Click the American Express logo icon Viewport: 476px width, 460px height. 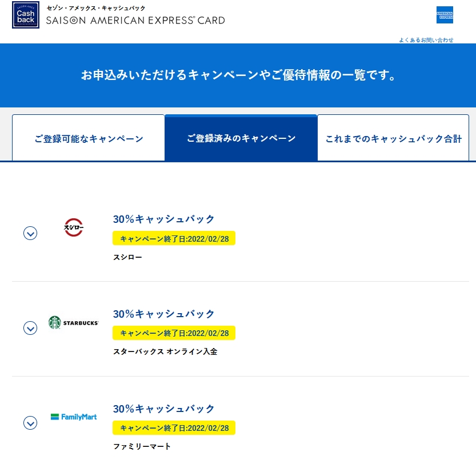445,15
